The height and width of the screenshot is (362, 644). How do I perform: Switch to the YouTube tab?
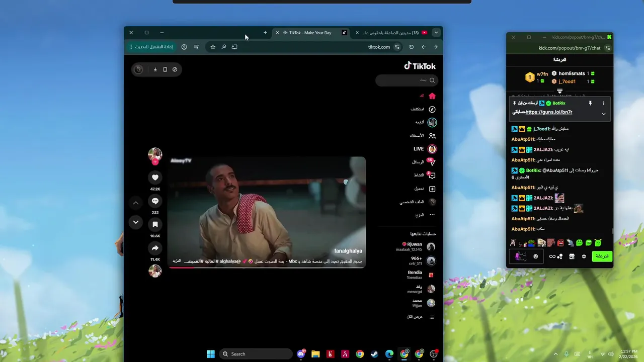[391, 33]
